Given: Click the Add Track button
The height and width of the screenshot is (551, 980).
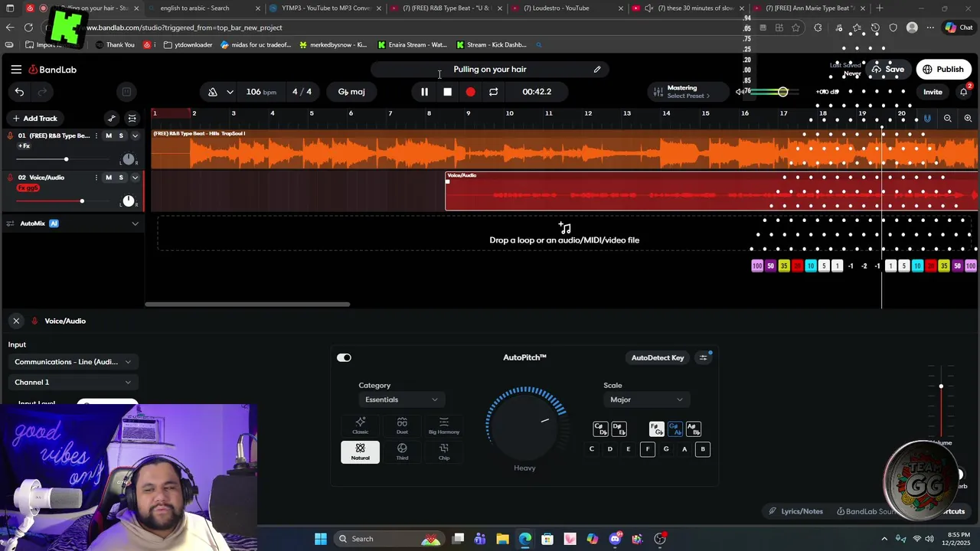Looking at the screenshot, I should coord(34,119).
